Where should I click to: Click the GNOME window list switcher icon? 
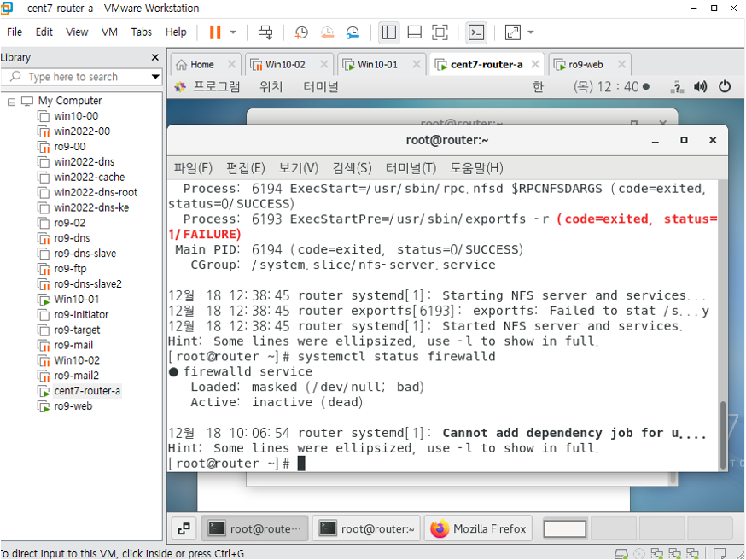tap(184, 528)
